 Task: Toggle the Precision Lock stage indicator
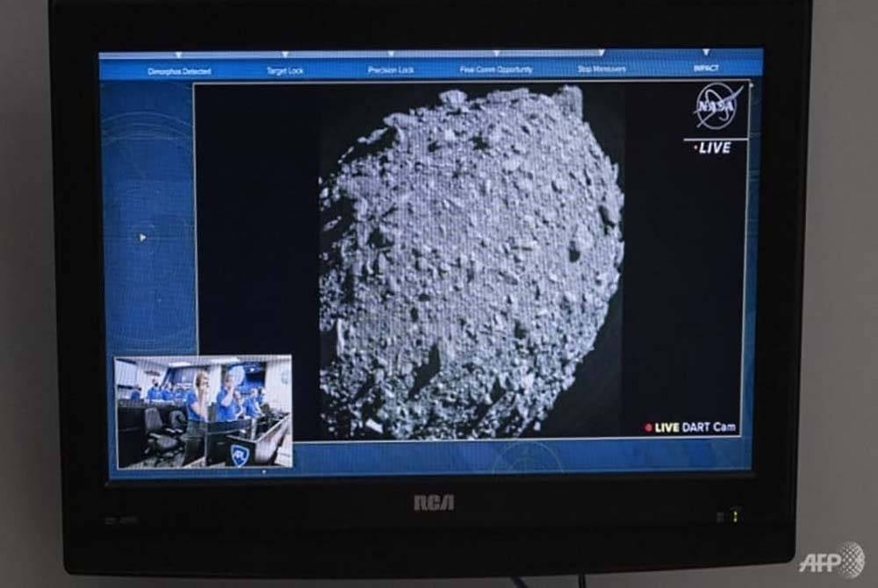point(390,54)
